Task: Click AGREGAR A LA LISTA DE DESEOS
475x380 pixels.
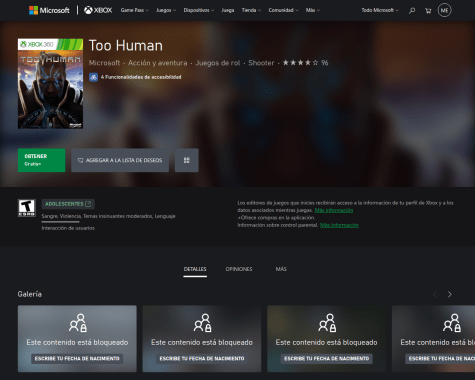Action: pyautogui.click(x=120, y=160)
